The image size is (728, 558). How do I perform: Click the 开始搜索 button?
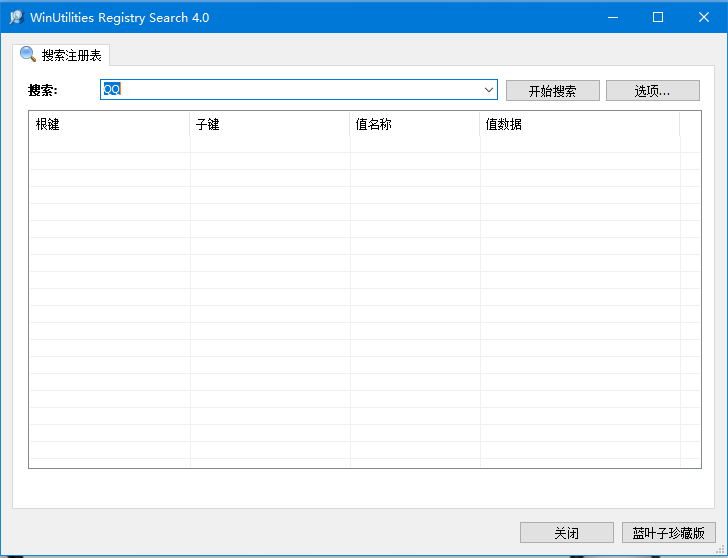(552, 91)
